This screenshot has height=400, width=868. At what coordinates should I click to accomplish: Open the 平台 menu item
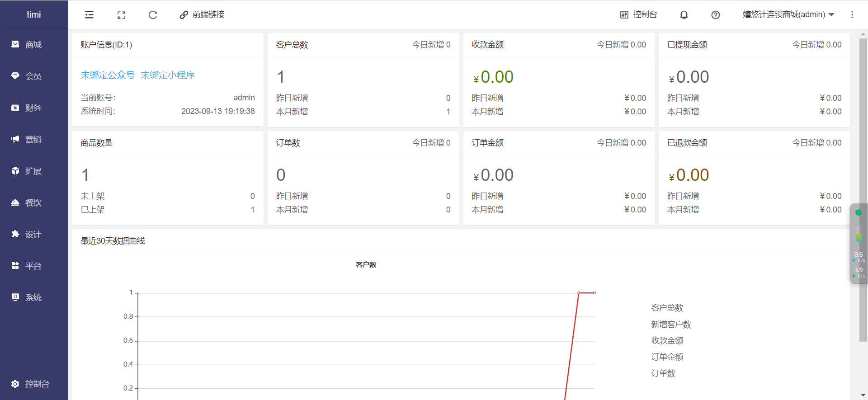click(34, 266)
